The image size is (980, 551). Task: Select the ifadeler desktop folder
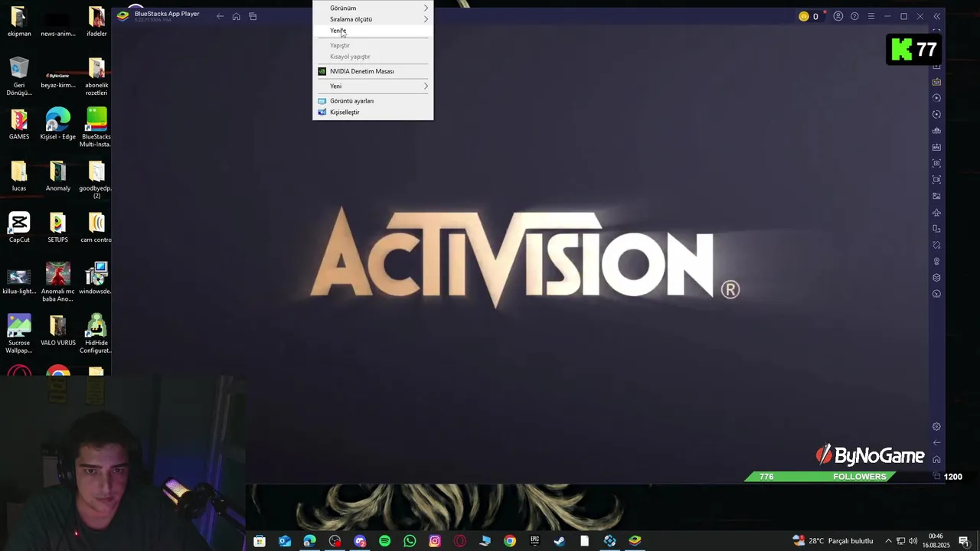tap(96, 21)
